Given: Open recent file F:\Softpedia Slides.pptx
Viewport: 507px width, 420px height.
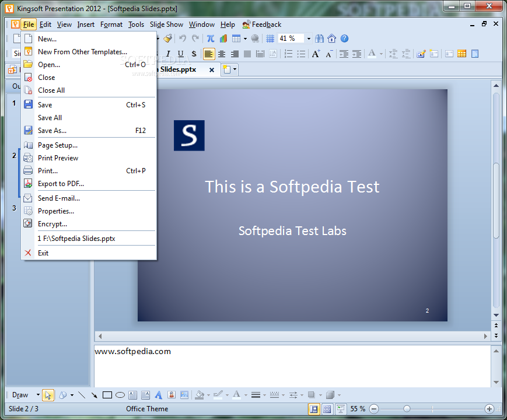Looking at the screenshot, I should (x=89, y=238).
